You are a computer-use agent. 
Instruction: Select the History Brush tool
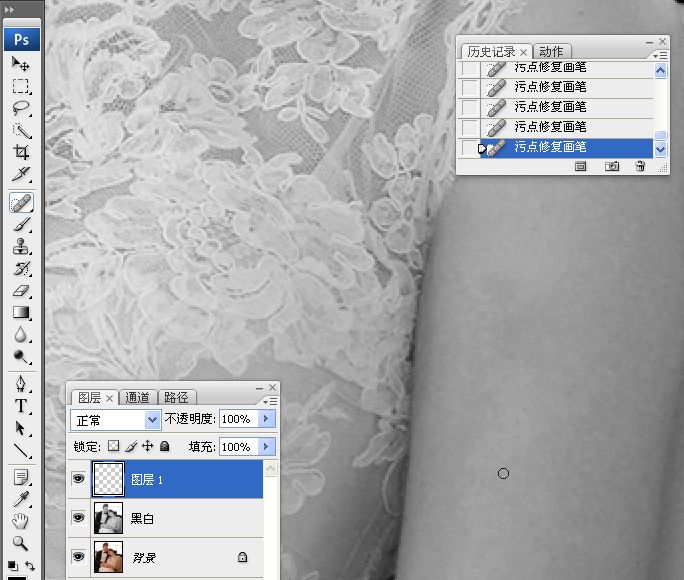coord(21,269)
